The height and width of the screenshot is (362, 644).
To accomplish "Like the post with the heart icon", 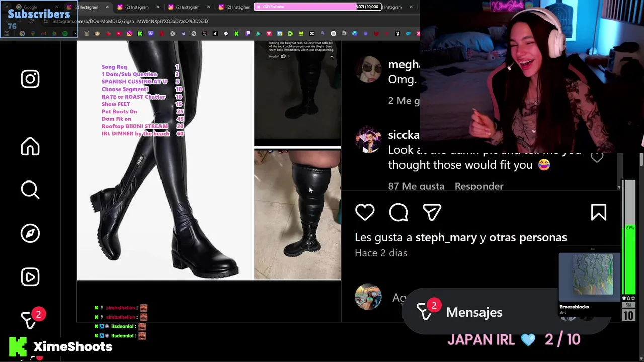I will 365,212.
